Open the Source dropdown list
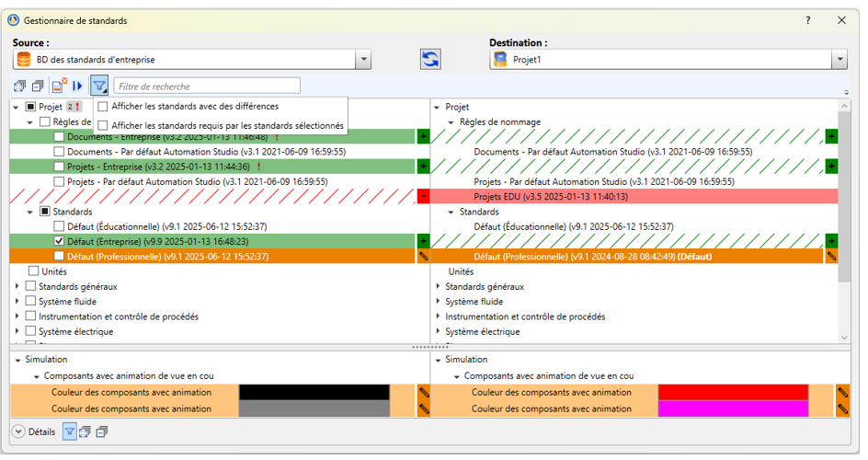The width and height of the screenshot is (868, 460). point(363,59)
